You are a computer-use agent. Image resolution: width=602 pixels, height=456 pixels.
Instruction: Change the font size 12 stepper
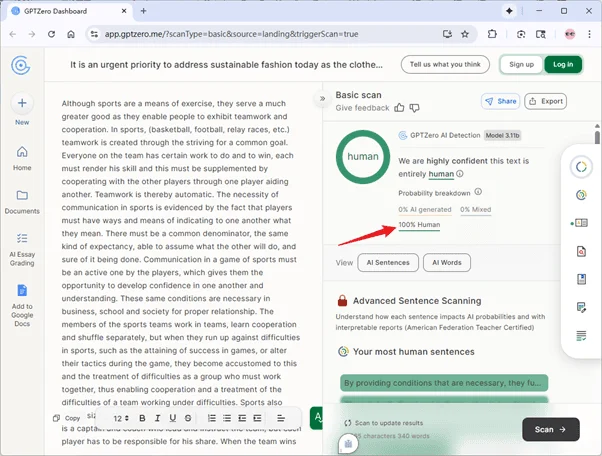pyautogui.click(x=121, y=418)
